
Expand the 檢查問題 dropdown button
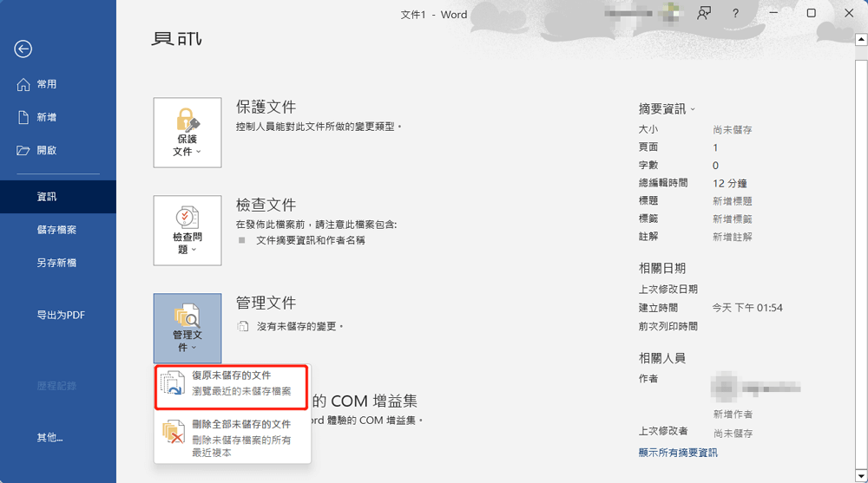tap(187, 231)
